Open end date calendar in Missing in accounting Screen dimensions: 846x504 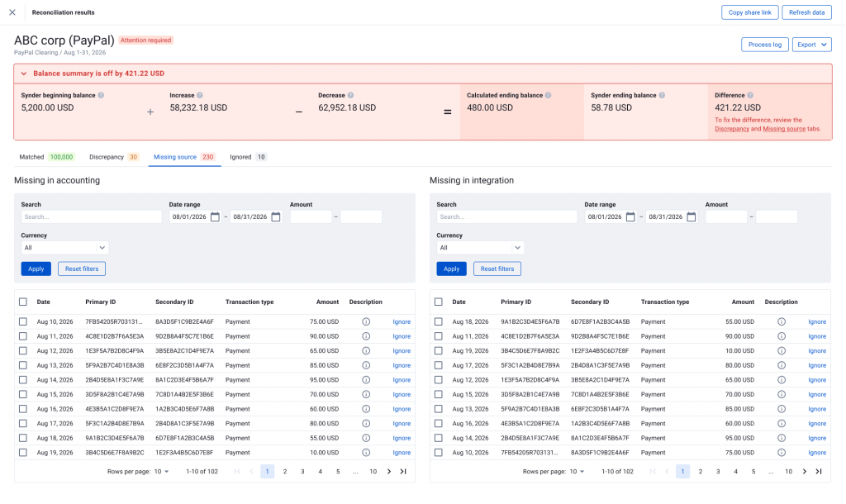(276, 216)
